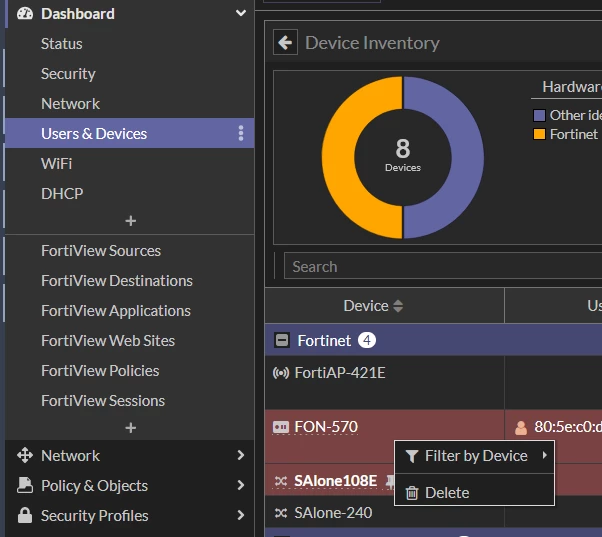
Task: Open the Network dashboard entry under Dashboard
Action: pyautogui.click(x=70, y=104)
